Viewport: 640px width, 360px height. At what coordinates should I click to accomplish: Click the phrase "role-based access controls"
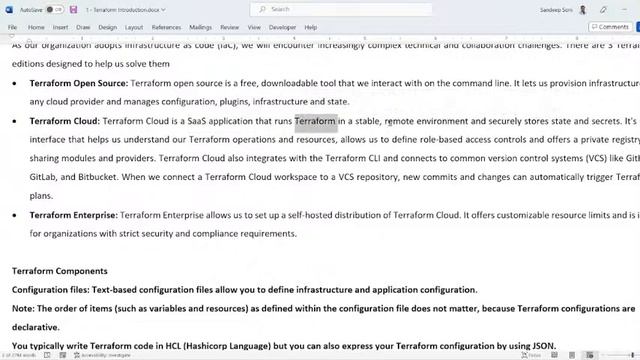473,140
